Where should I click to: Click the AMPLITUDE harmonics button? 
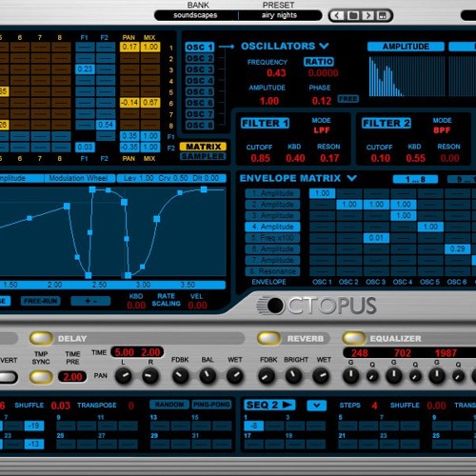(x=406, y=47)
